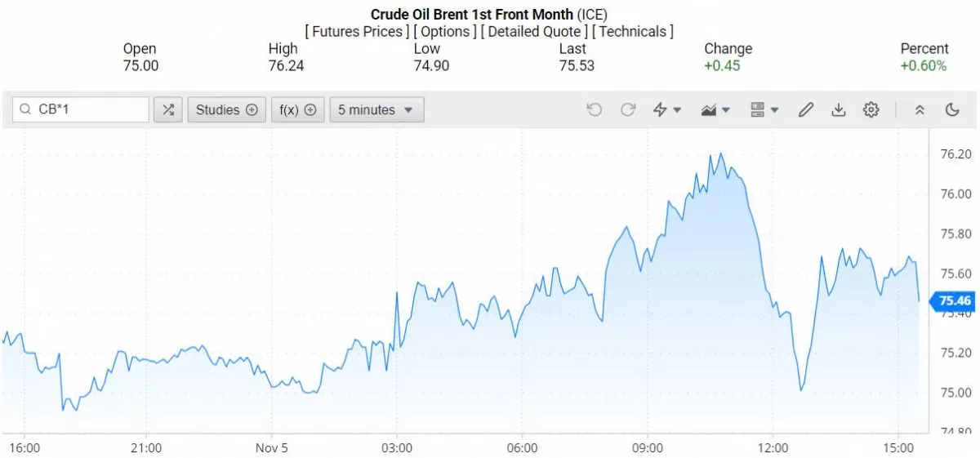Expand the layout template dropdown
The height and width of the screenshot is (458, 980).
(764, 110)
